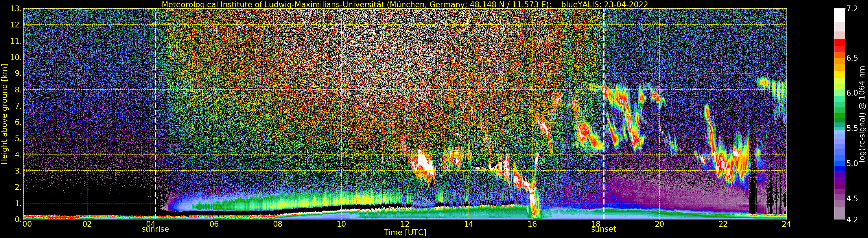The width and height of the screenshot is (868, 238).
Task: Click the x-axis tick label '22'
Action: pyautogui.click(x=723, y=224)
